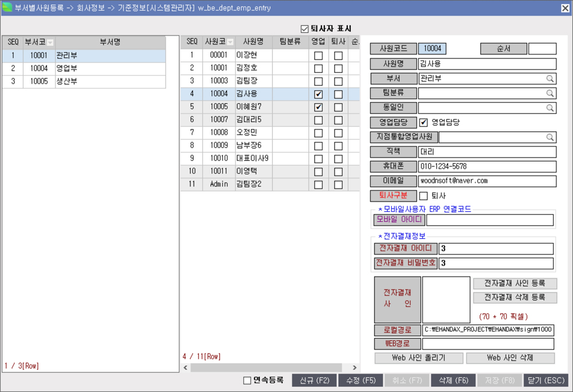573x392 pixels.
Task: Click the search magnifier in the 부서 field
Action: coord(550,79)
